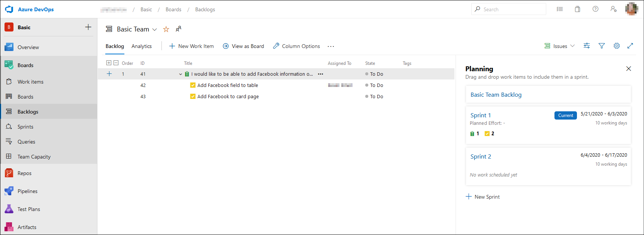Open task Add Facebook field to table
This screenshot has width=644, height=235.
pyautogui.click(x=228, y=85)
